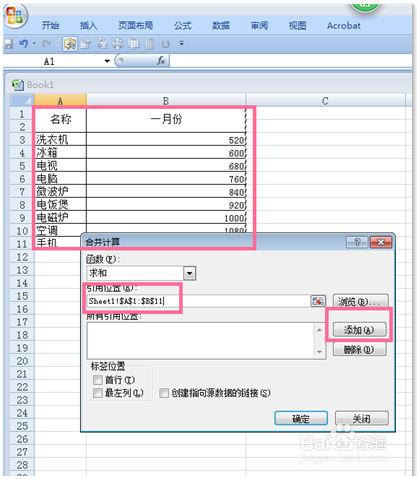This screenshot has height=479, width=420.
Task: Click the 引用位置 reference input field
Action: [199, 301]
